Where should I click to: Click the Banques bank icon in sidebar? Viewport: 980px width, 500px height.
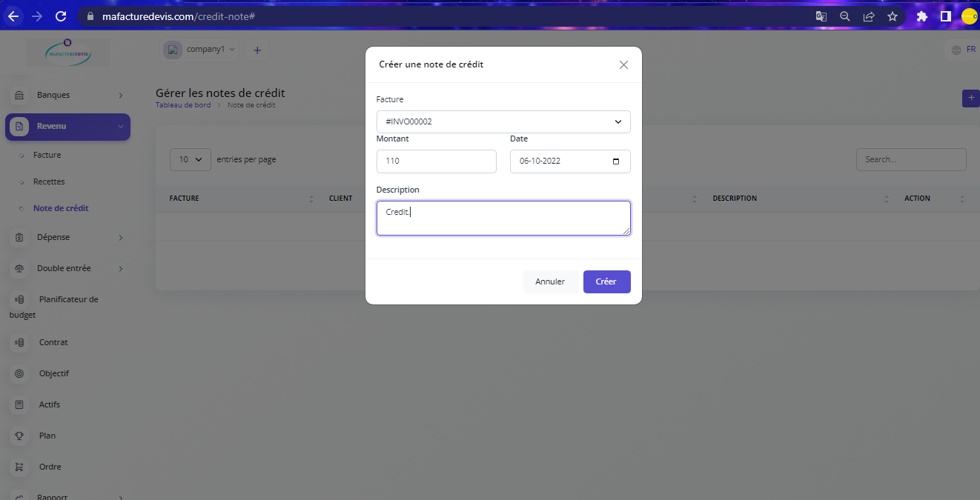[19, 95]
